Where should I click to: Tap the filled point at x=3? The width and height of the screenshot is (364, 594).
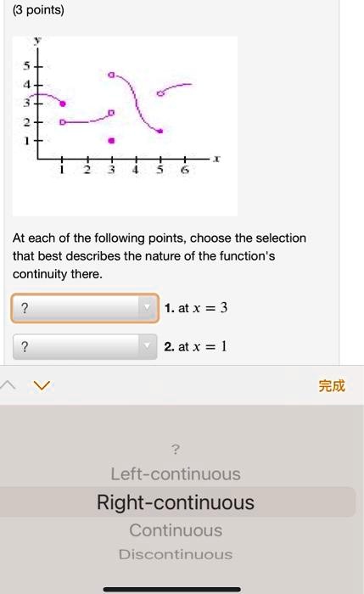click(111, 141)
